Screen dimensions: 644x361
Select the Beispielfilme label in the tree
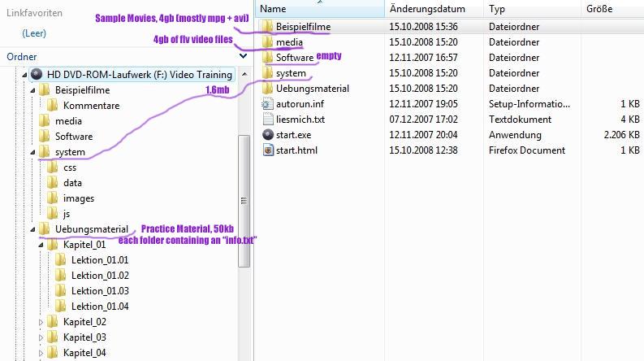click(x=83, y=90)
